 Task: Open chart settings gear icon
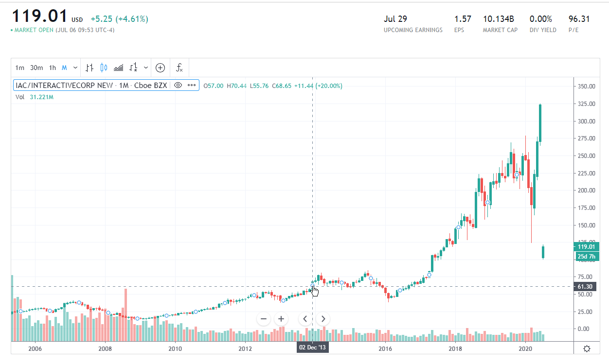point(587,348)
